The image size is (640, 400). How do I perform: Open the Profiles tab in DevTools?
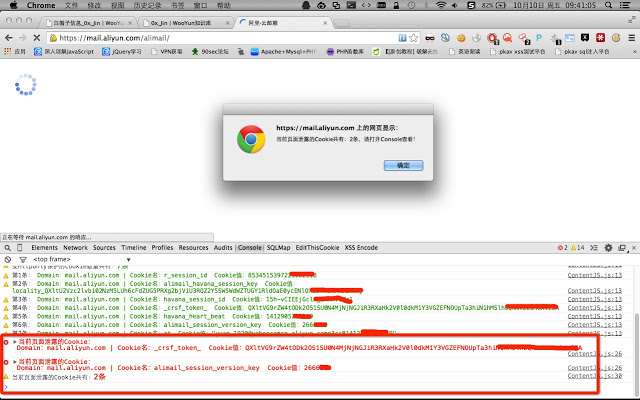coord(162,248)
